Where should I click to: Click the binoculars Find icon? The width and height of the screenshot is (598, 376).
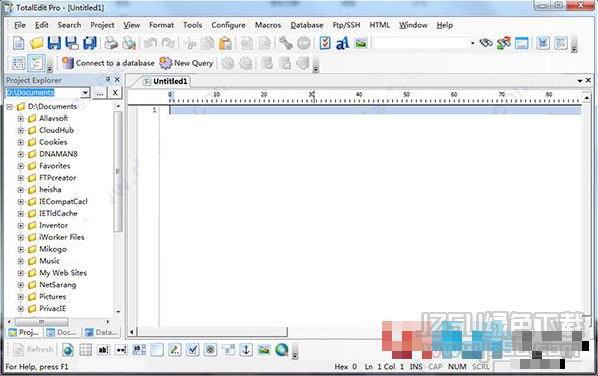pyautogui.click(x=486, y=43)
